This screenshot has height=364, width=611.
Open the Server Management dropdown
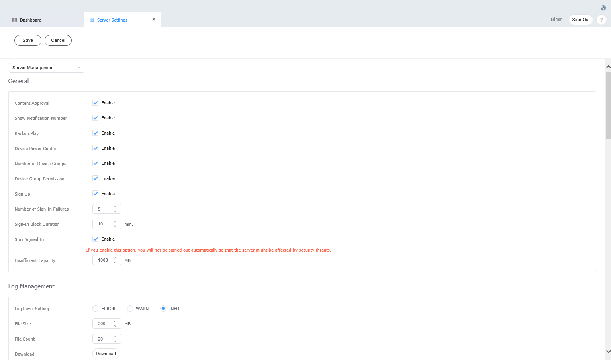tap(46, 68)
